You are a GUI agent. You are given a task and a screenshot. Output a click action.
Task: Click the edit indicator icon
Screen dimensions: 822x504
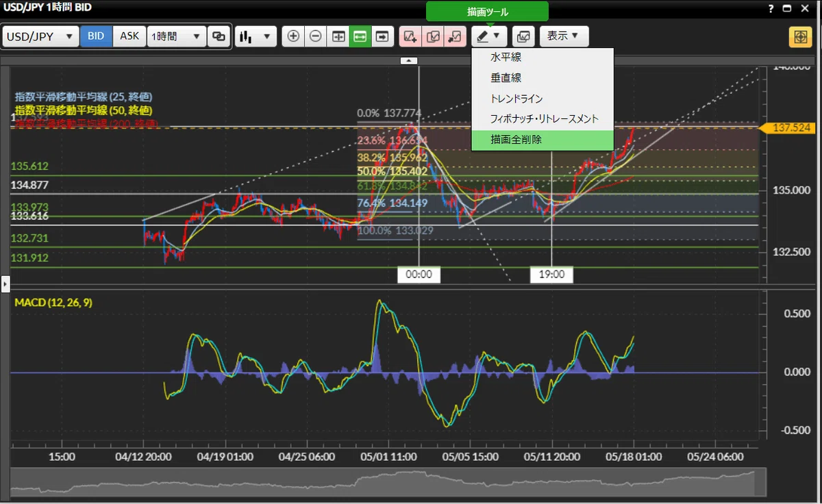click(x=433, y=36)
